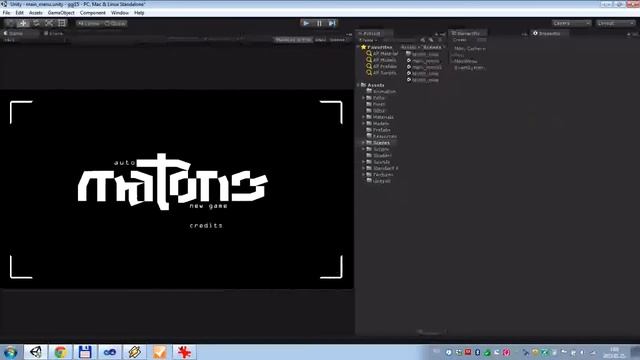Viewport: 640px width, 360px height.
Task: Switch to the Scene tab
Action: pos(53,33)
